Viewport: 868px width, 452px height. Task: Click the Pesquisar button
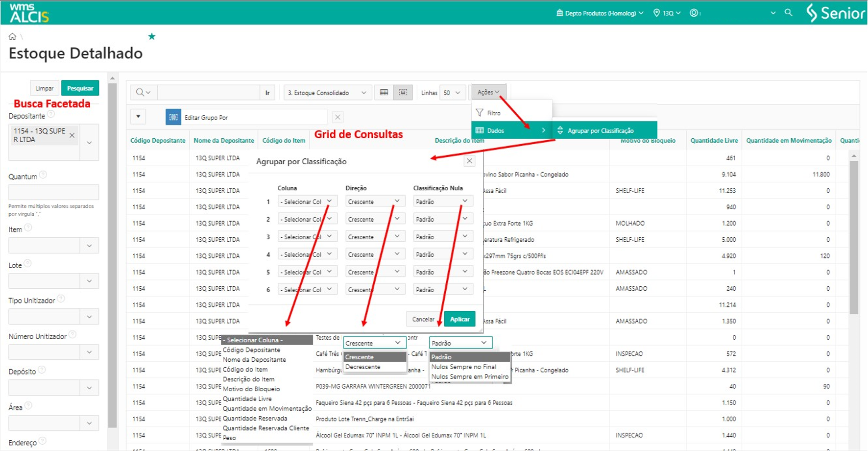pyautogui.click(x=80, y=88)
